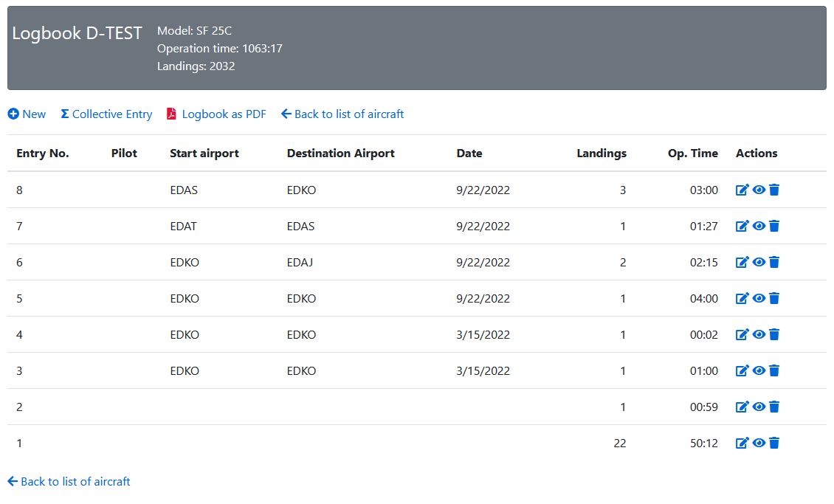
Task: Open Collective Entry form
Action: pyautogui.click(x=106, y=114)
